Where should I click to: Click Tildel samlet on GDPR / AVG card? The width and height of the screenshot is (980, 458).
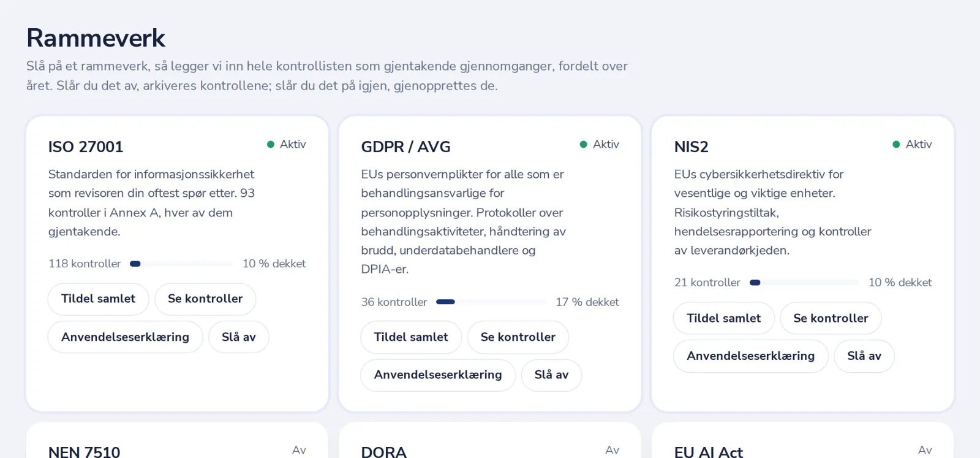tap(411, 337)
